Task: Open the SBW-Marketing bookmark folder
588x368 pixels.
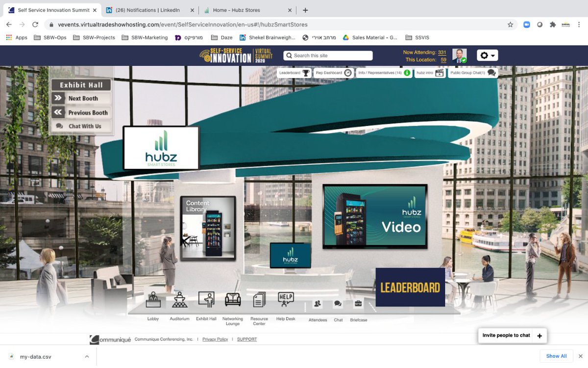Action: pyautogui.click(x=144, y=37)
